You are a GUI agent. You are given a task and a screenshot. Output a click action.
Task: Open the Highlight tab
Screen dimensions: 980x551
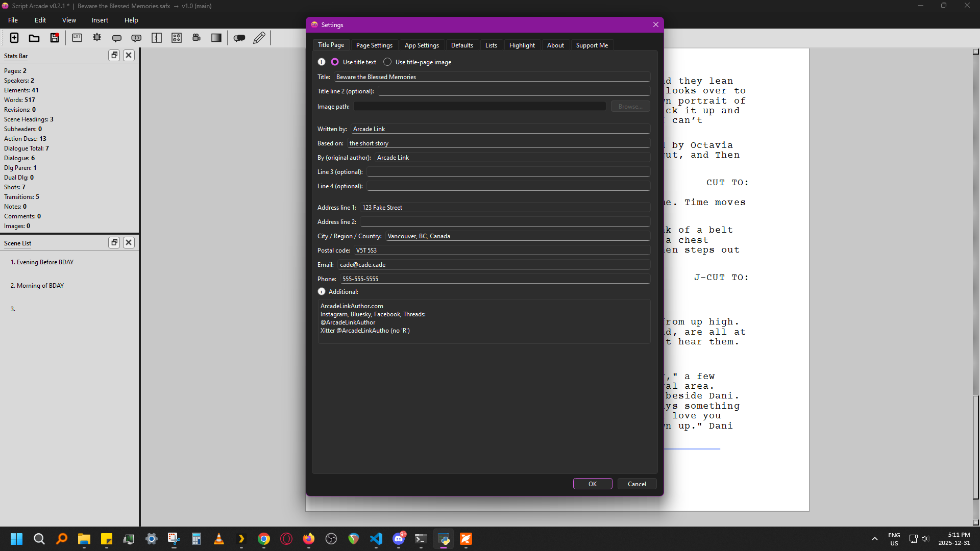(522, 45)
